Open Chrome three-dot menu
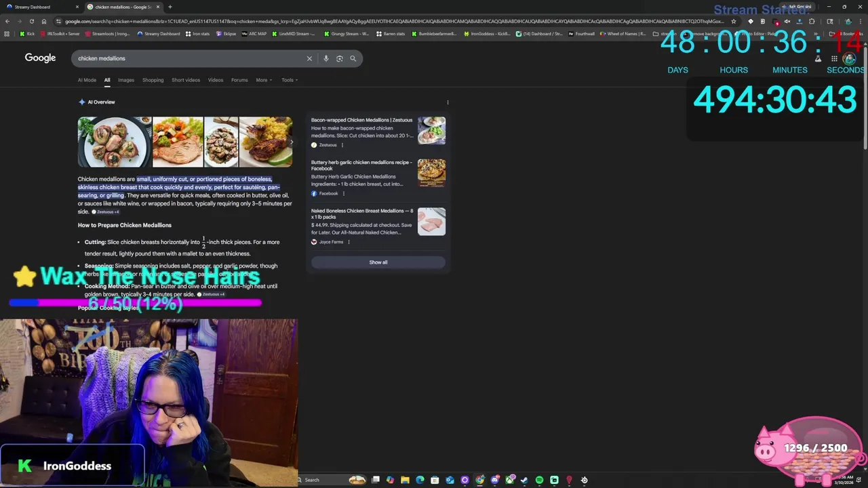The width and height of the screenshot is (868, 488). [x=861, y=21]
